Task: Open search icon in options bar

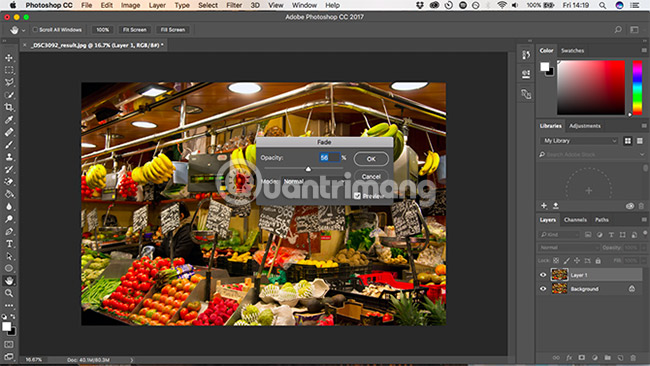Action: (618, 29)
